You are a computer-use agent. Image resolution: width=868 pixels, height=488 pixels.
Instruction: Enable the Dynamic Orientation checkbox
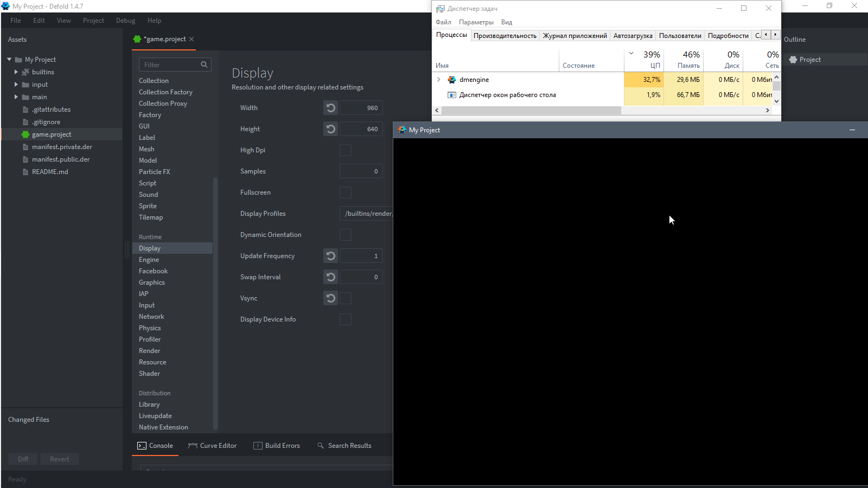pos(346,235)
